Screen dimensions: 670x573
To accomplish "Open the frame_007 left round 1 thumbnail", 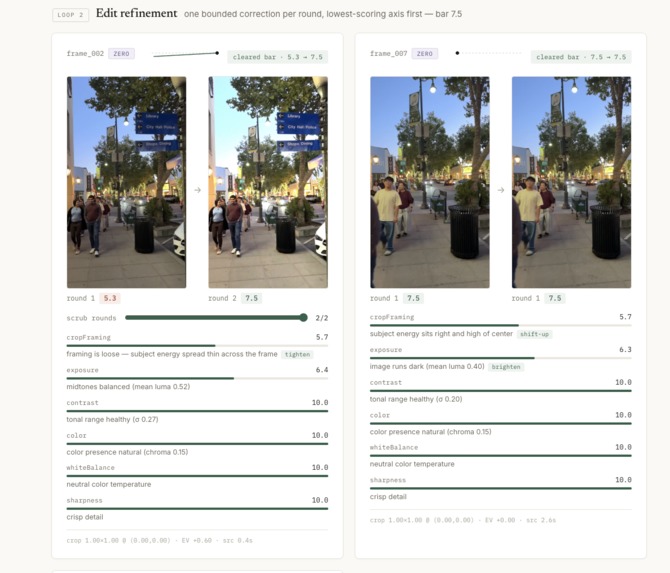I will (x=430, y=182).
